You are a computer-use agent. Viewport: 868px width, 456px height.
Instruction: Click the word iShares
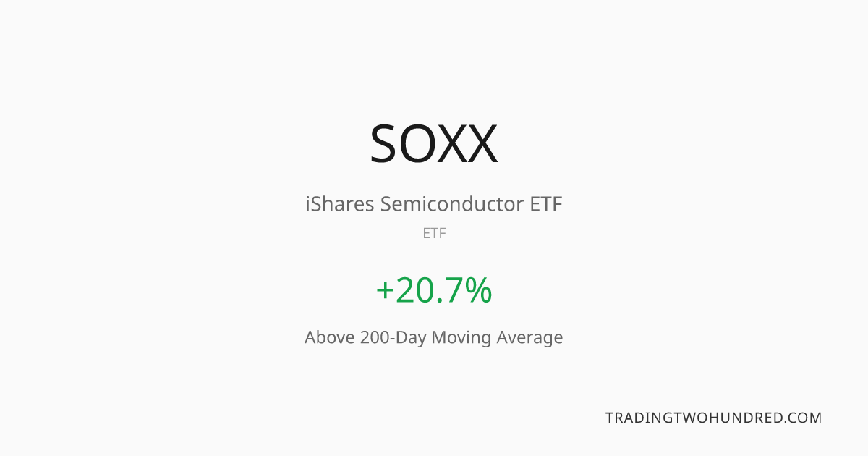(340, 204)
